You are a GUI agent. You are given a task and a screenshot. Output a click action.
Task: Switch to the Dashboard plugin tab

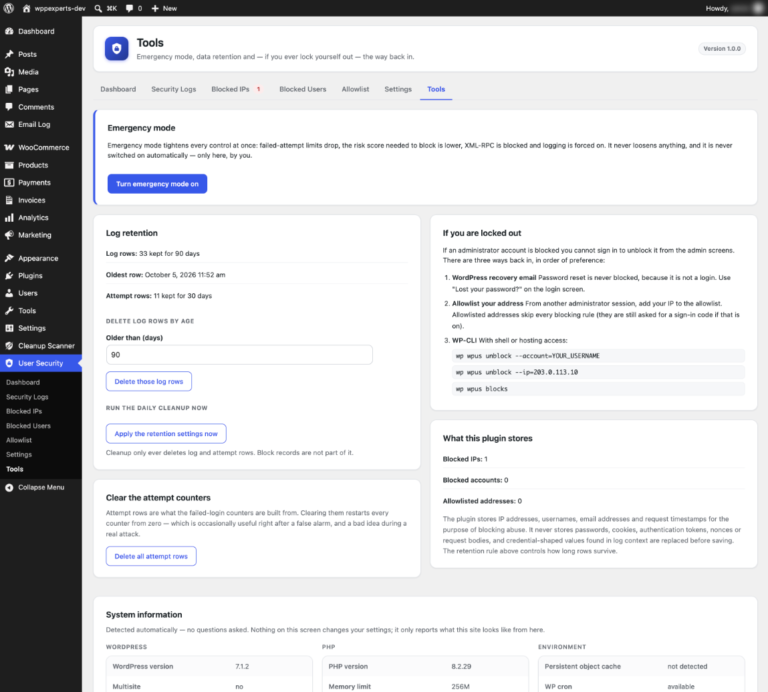[118, 89]
